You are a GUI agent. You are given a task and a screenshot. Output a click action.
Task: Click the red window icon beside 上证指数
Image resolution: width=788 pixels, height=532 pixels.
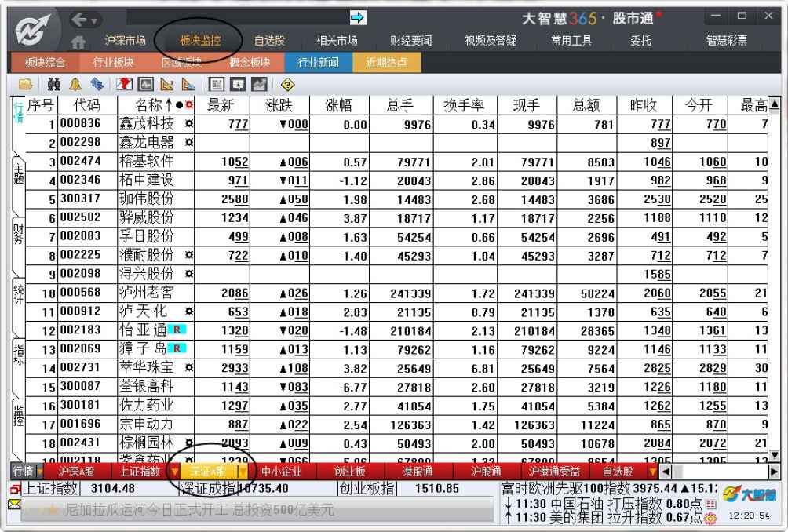pyautogui.click(x=16, y=489)
